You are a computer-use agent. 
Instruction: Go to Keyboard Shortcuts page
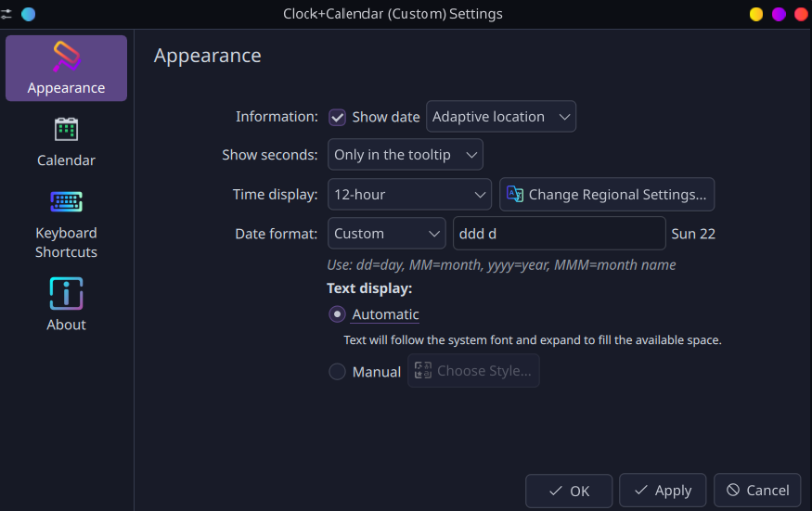coord(66,224)
